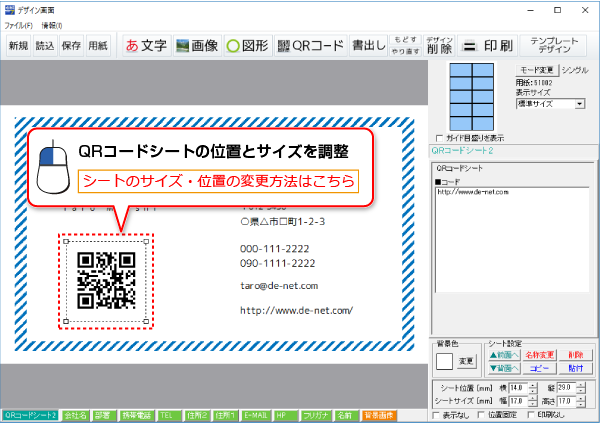Select the 会社名 sheet tab
The width and height of the screenshot is (601, 425).
point(75,415)
